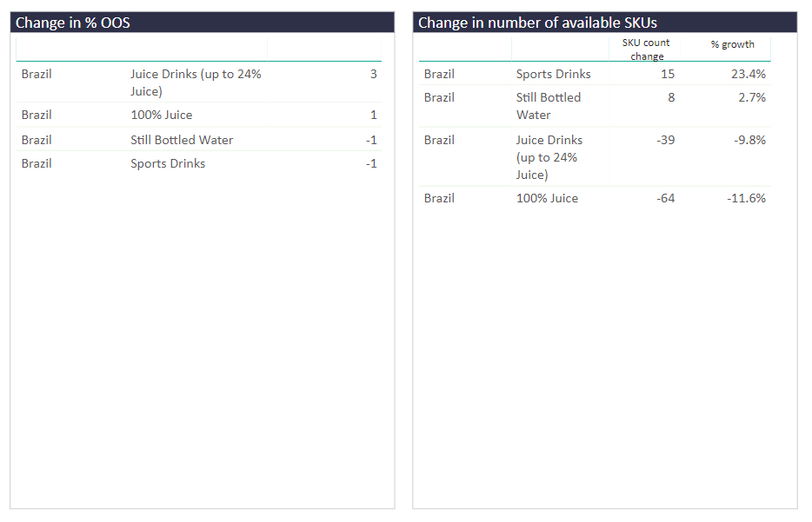Click the -11.6% growth value
The image size is (812, 522).
tap(746, 198)
